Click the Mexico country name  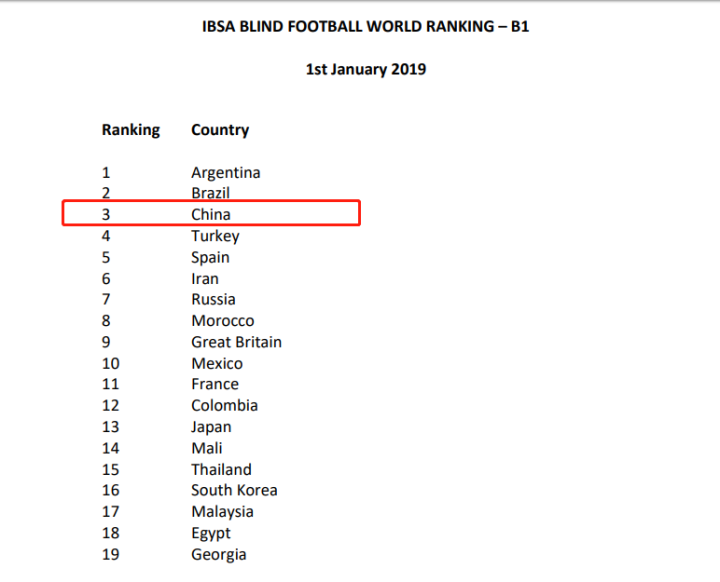(x=216, y=363)
